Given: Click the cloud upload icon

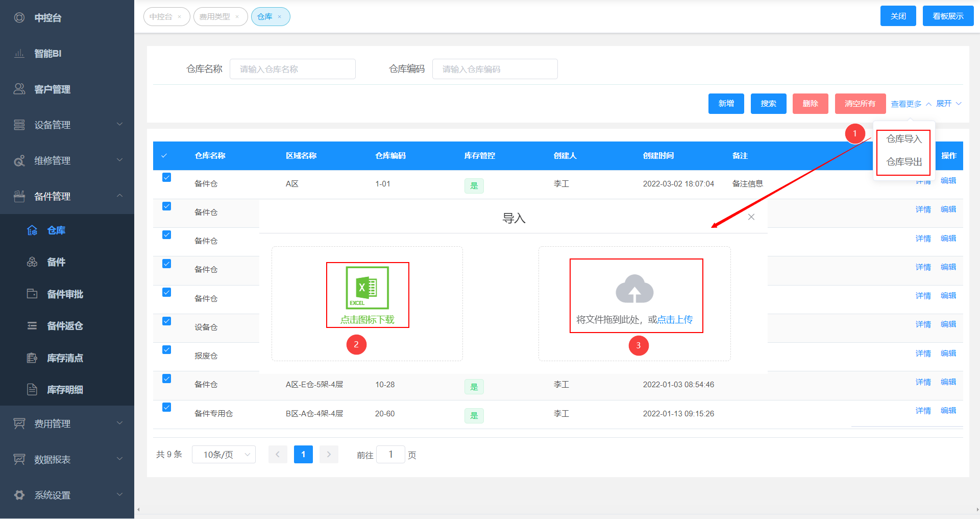Looking at the screenshot, I should (x=634, y=289).
